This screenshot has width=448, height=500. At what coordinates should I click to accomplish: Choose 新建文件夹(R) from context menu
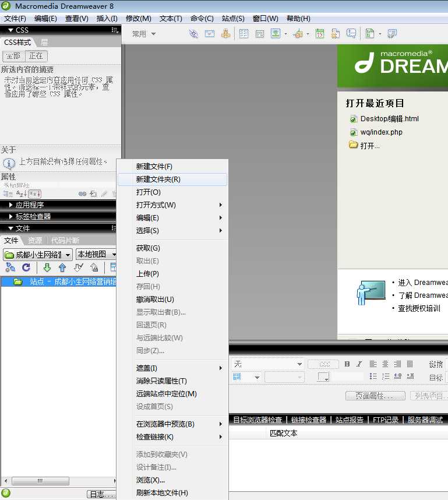[172, 179]
